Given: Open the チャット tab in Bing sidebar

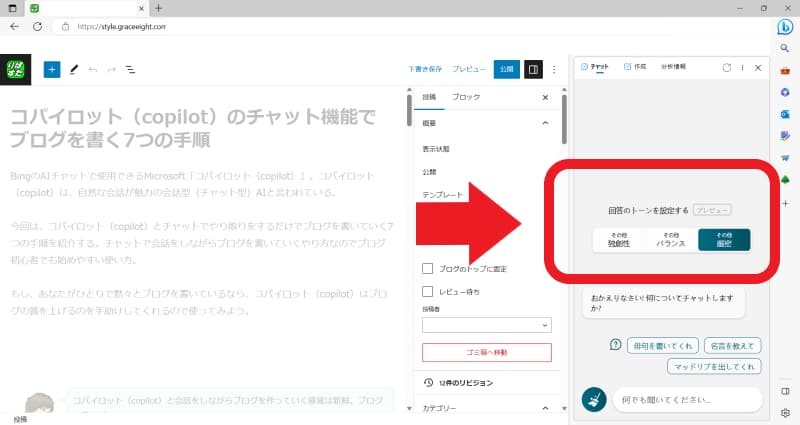Looking at the screenshot, I should tap(595, 67).
